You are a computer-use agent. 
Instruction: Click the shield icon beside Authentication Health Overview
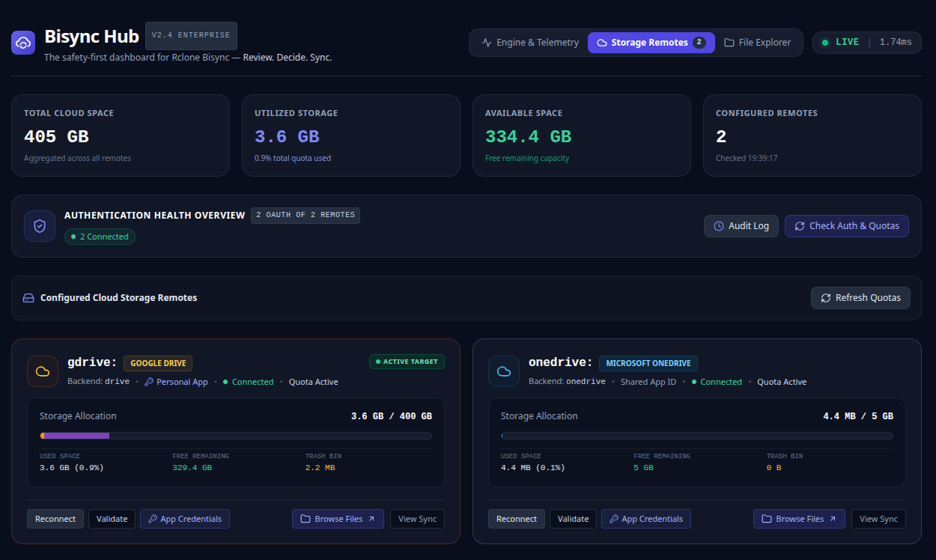coord(40,226)
